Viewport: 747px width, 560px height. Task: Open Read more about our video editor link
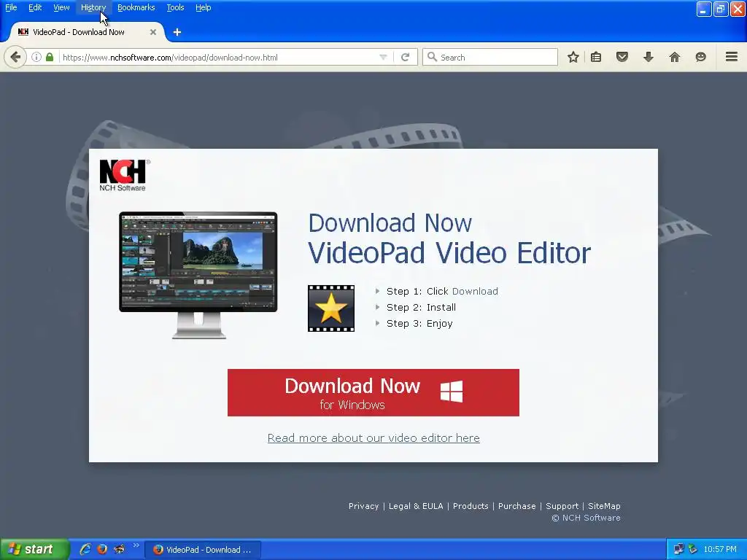pyautogui.click(x=373, y=437)
